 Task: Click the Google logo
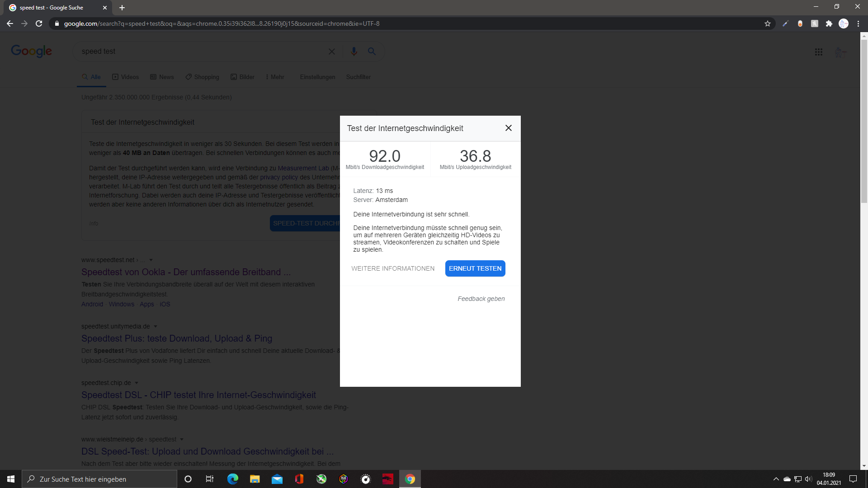coord(31,51)
